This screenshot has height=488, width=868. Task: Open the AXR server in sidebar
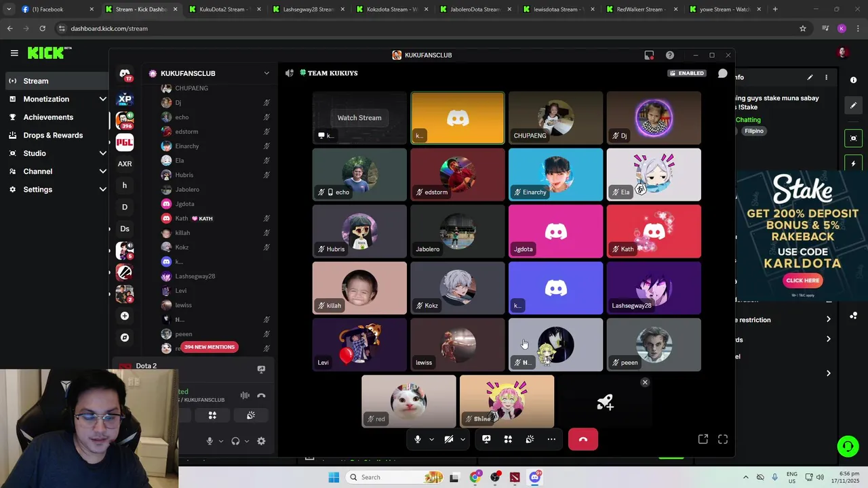pyautogui.click(x=125, y=164)
